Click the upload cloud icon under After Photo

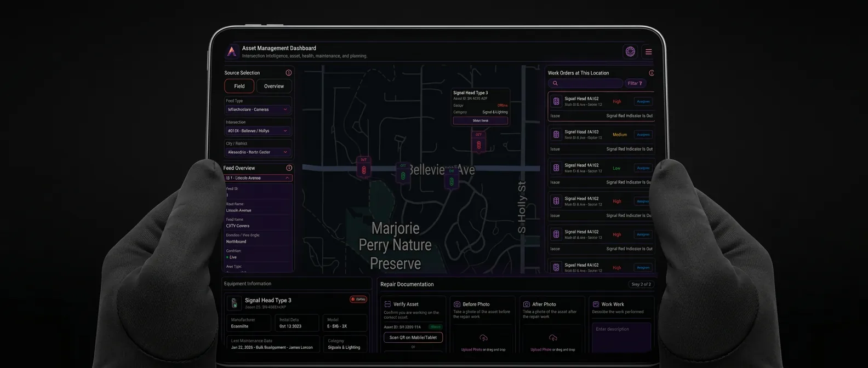coord(553,338)
